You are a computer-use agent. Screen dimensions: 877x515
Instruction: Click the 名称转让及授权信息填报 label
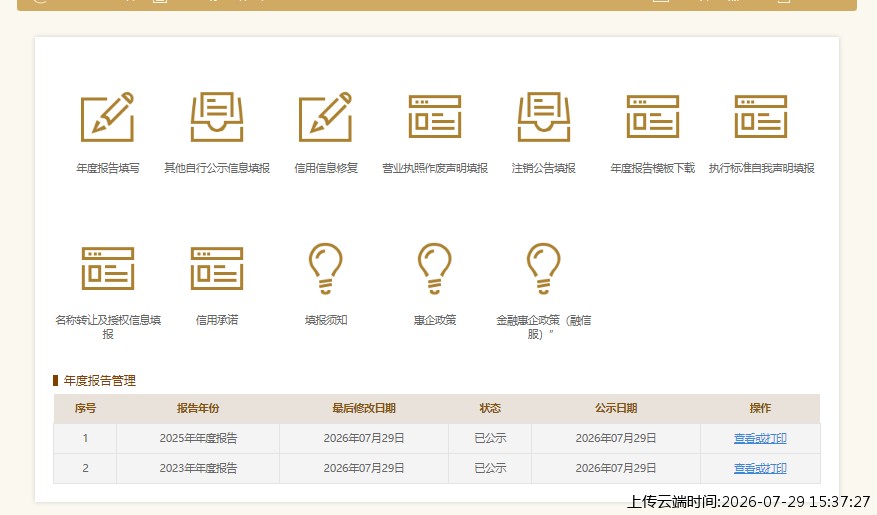click(x=108, y=327)
